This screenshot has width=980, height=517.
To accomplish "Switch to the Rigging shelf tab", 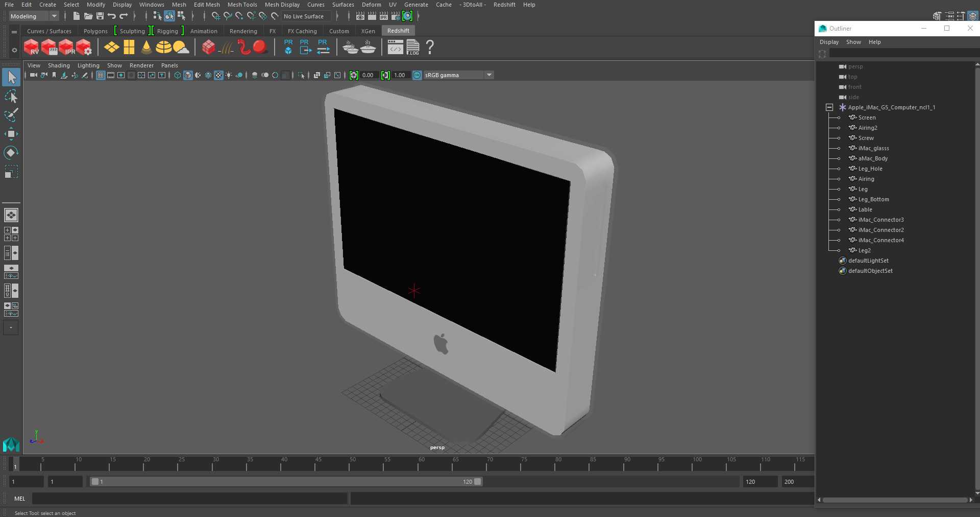I will (167, 31).
